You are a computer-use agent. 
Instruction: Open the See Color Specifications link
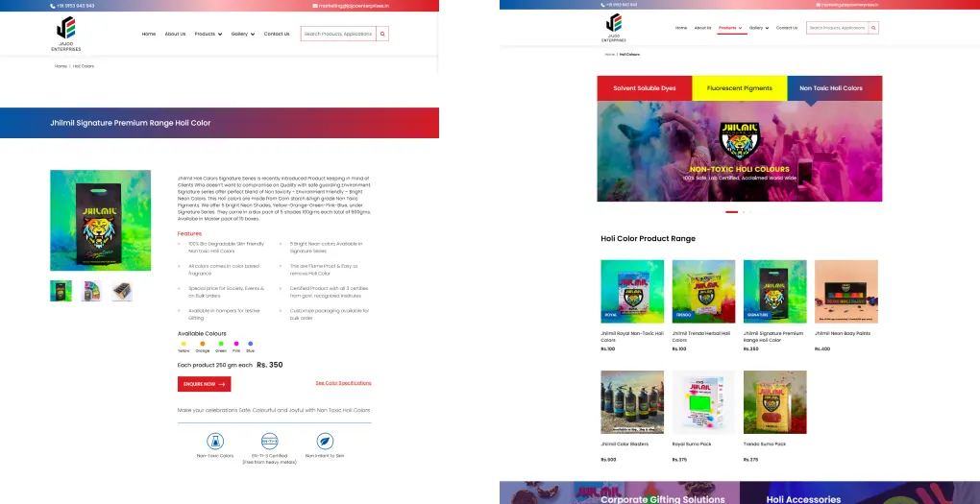pyautogui.click(x=343, y=383)
